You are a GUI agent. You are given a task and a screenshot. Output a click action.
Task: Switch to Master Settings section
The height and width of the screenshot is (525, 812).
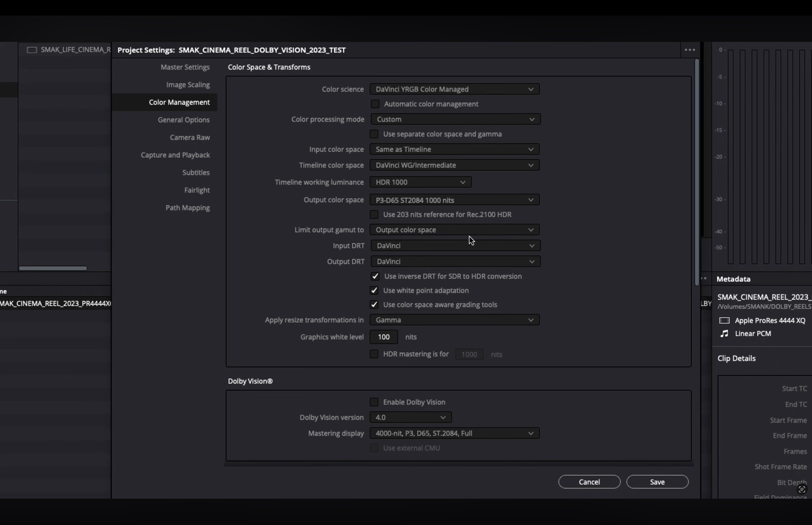tap(185, 67)
